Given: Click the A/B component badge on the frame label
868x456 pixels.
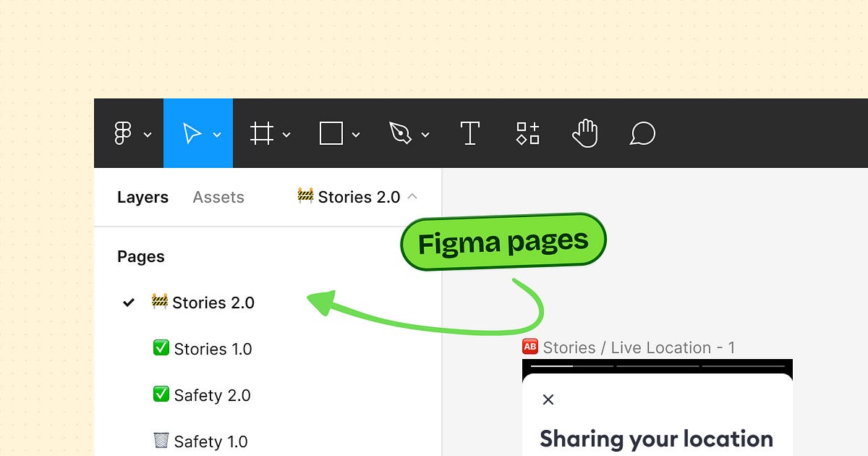Looking at the screenshot, I should pyautogui.click(x=529, y=347).
